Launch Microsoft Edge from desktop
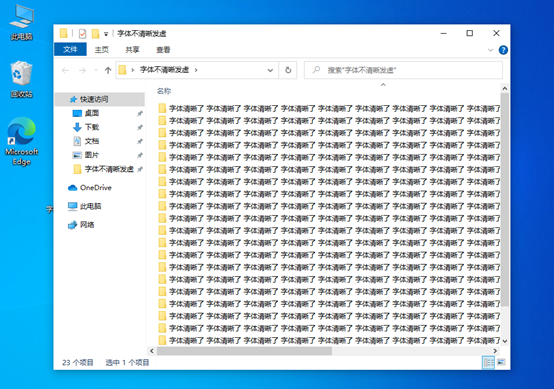Screen dimensions: 554x389 [x=22, y=141]
